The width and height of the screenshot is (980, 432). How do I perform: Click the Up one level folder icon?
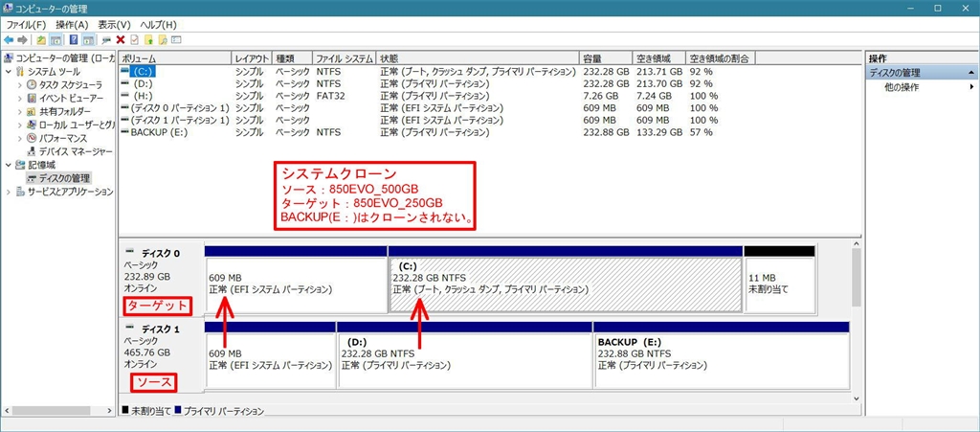click(41, 40)
